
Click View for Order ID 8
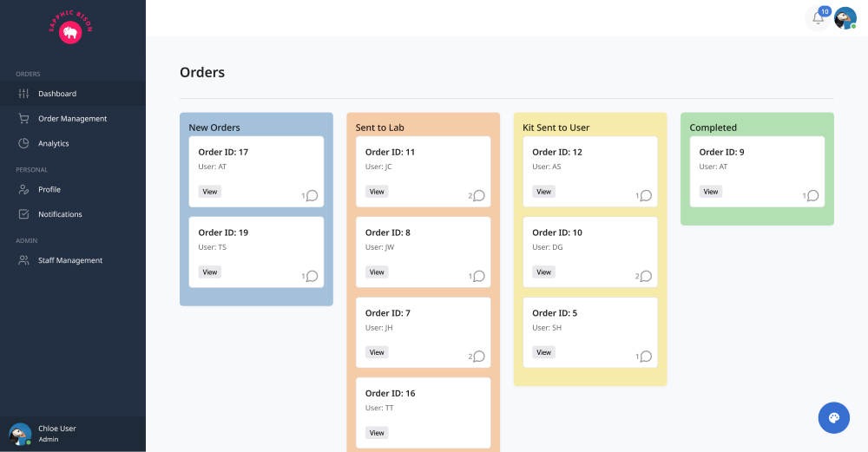pyautogui.click(x=377, y=272)
